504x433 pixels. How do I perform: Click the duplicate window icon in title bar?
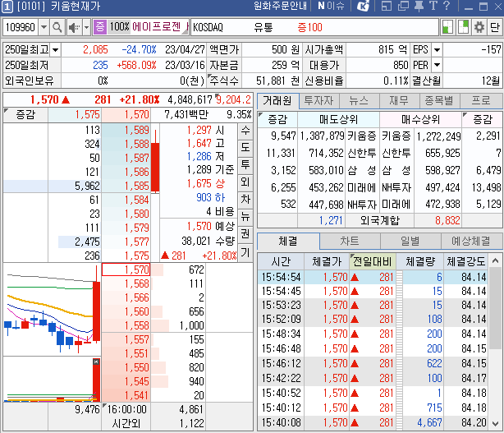(403, 6)
